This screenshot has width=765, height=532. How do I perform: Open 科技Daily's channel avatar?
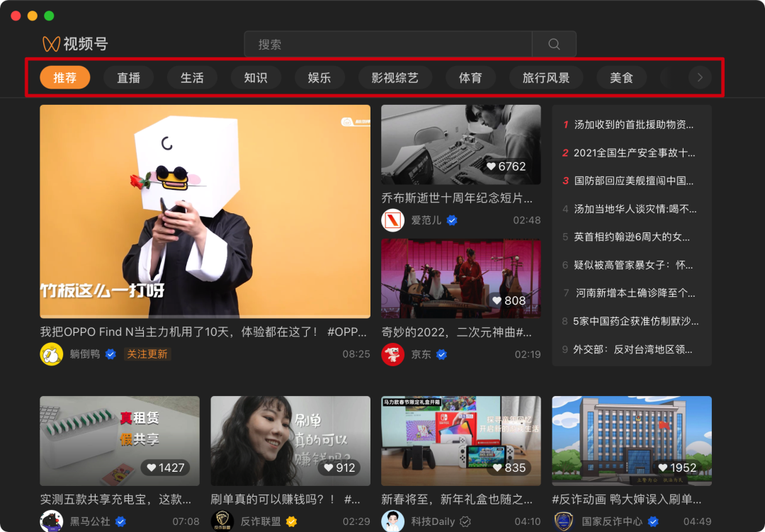point(393,520)
